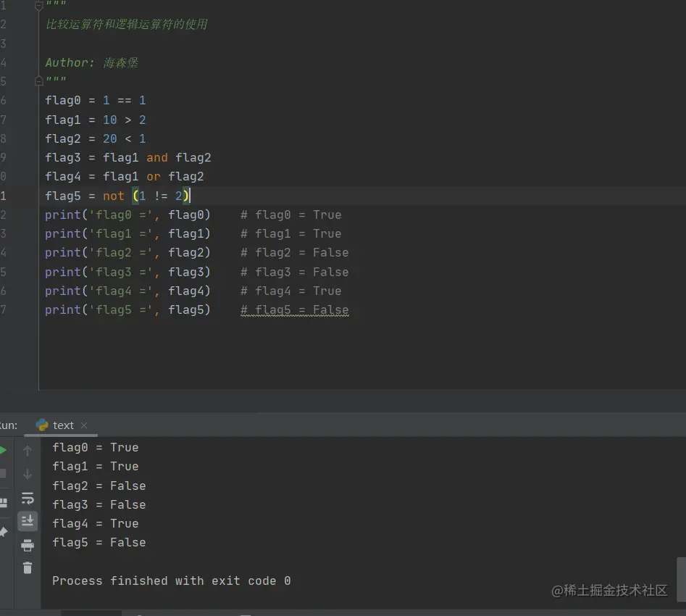Viewport: 686px width, 616px height.
Task: Click console output line 'flag5 = False'
Action: (x=99, y=543)
